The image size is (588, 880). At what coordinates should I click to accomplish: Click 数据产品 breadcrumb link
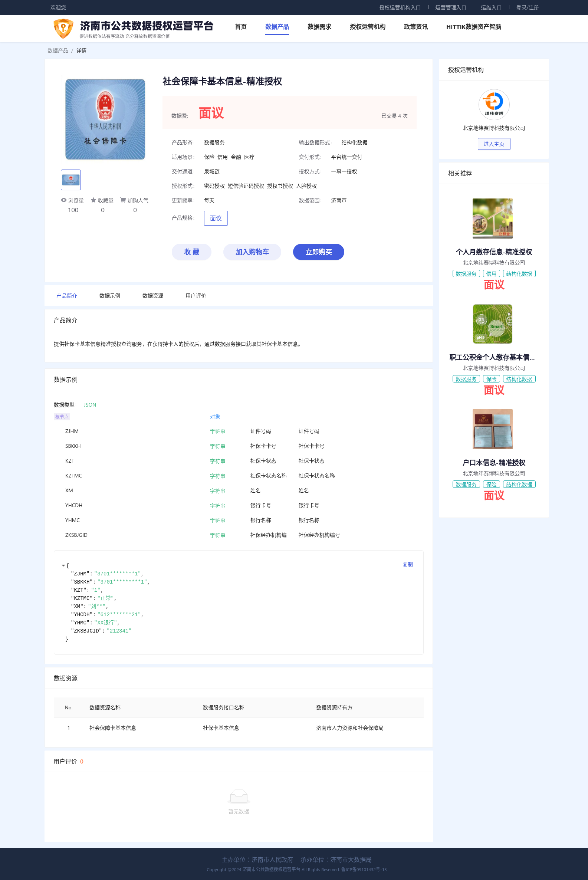[58, 50]
